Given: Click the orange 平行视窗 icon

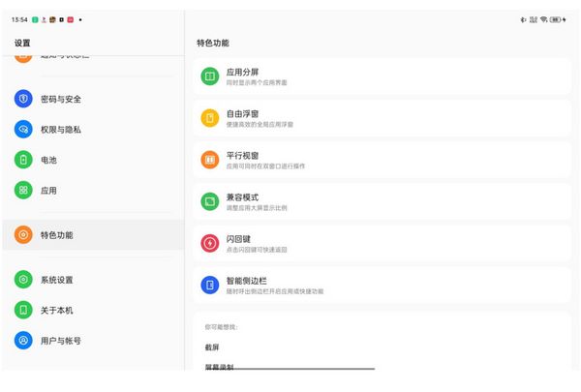Looking at the screenshot, I should point(209,160).
